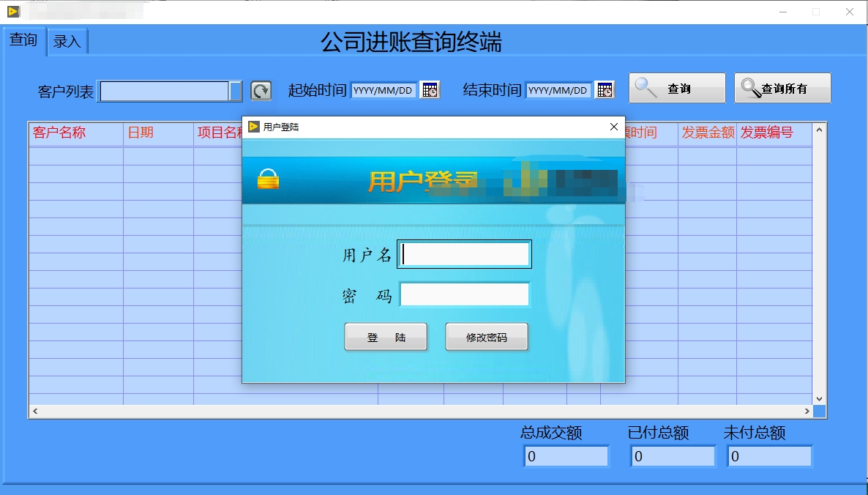868x495 pixels.
Task: Click the 密码 input field
Action: [x=464, y=294]
